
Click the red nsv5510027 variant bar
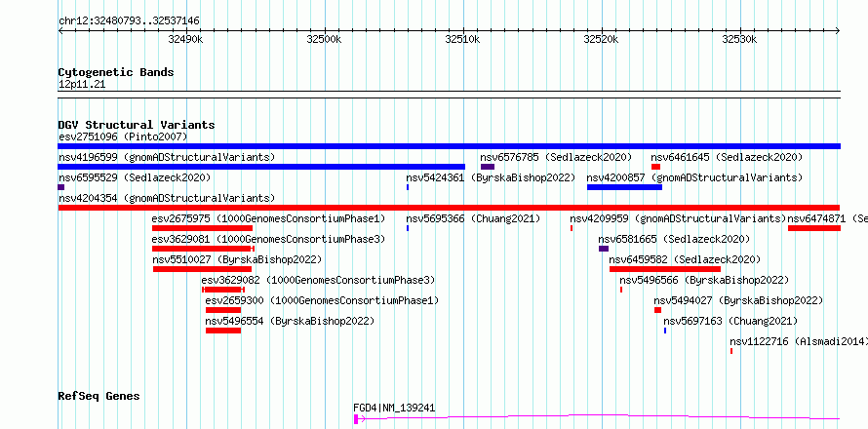tap(202, 269)
